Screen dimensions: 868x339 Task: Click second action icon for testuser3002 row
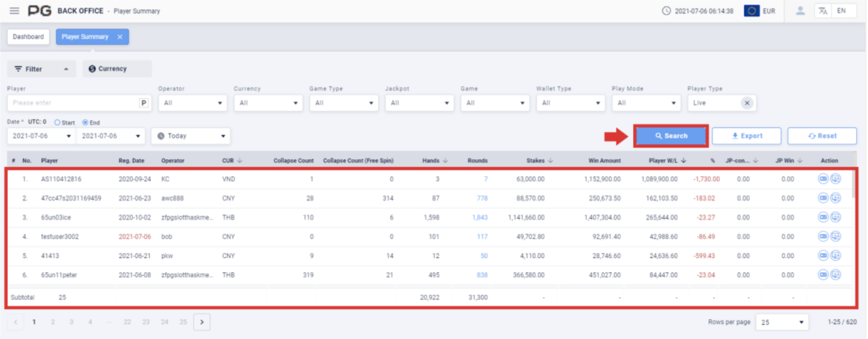pyautogui.click(x=836, y=236)
